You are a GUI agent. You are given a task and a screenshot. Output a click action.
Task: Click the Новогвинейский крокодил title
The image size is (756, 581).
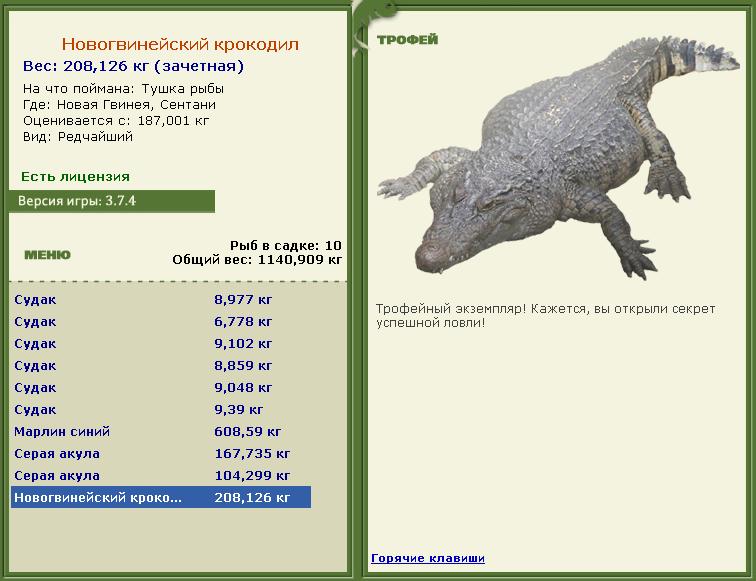click(180, 44)
